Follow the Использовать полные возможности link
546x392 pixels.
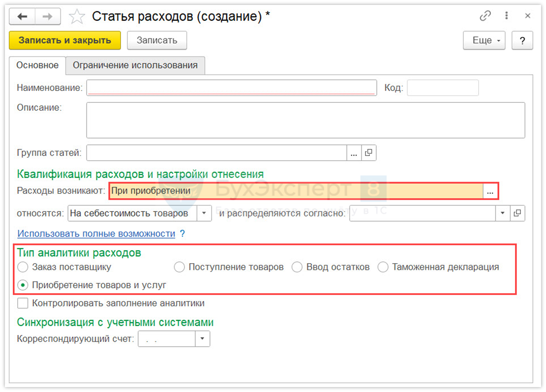point(96,234)
